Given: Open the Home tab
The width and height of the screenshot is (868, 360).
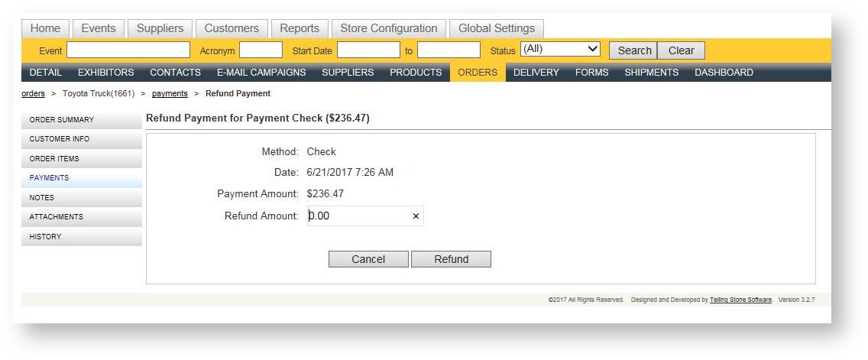Looking at the screenshot, I should point(45,29).
